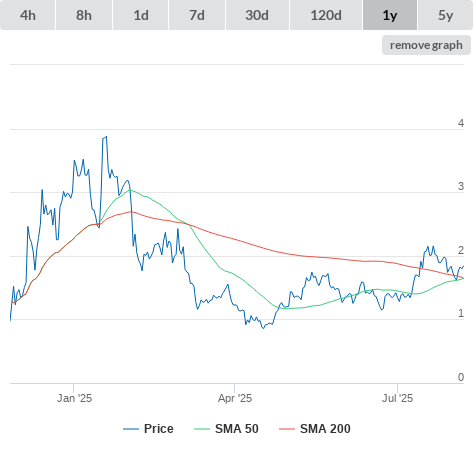Switch chart to 5y range
This screenshot has height=455, width=474.
click(x=445, y=15)
